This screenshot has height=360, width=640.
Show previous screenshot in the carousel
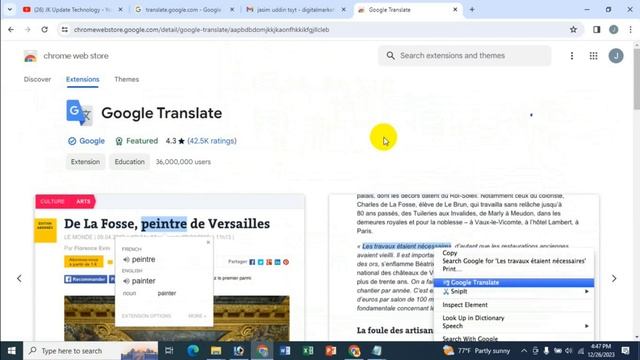coord(19,278)
